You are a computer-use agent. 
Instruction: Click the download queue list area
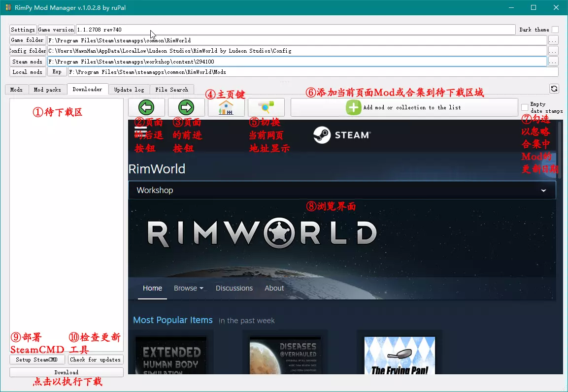point(67,225)
